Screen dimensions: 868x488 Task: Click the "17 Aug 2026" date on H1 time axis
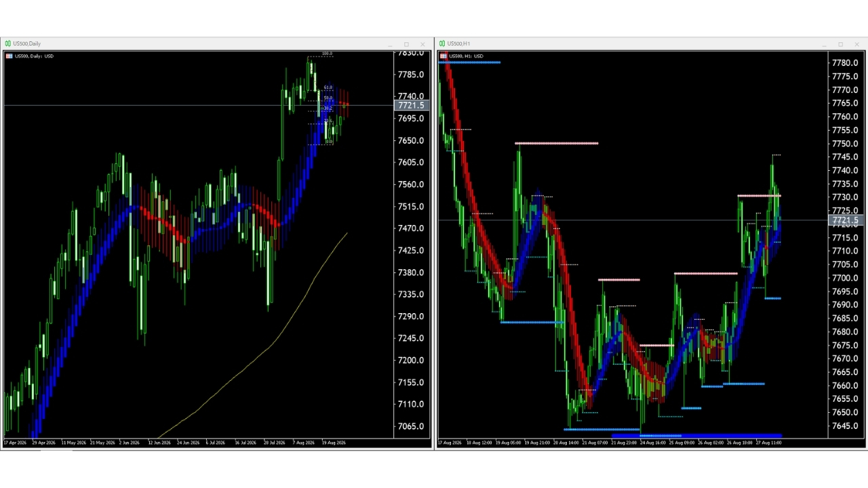pyautogui.click(x=450, y=443)
